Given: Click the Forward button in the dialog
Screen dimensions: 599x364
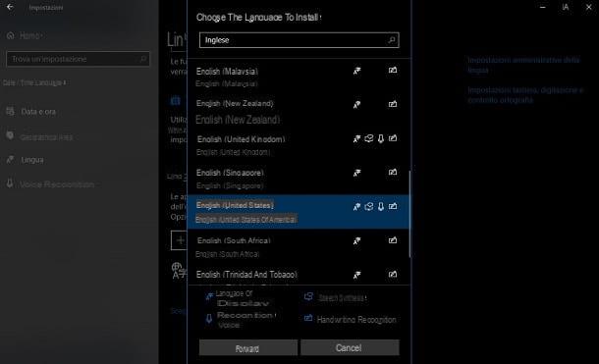Looking at the screenshot, I should pyautogui.click(x=248, y=348).
